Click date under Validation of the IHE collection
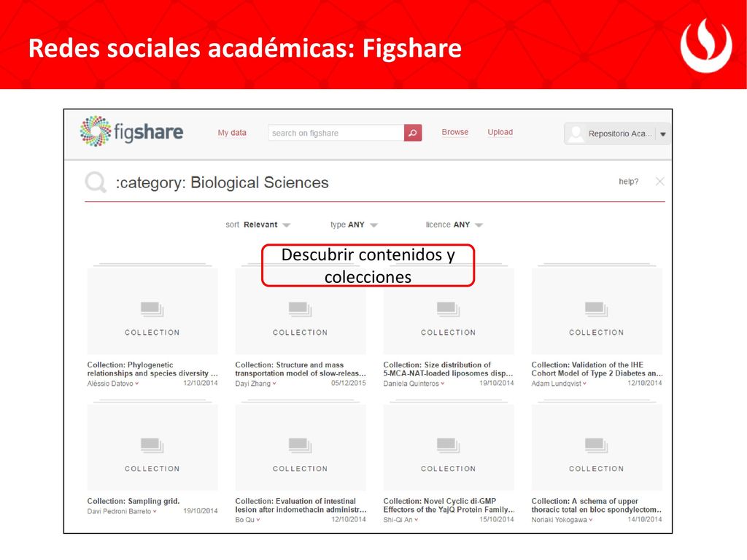 click(645, 383)
